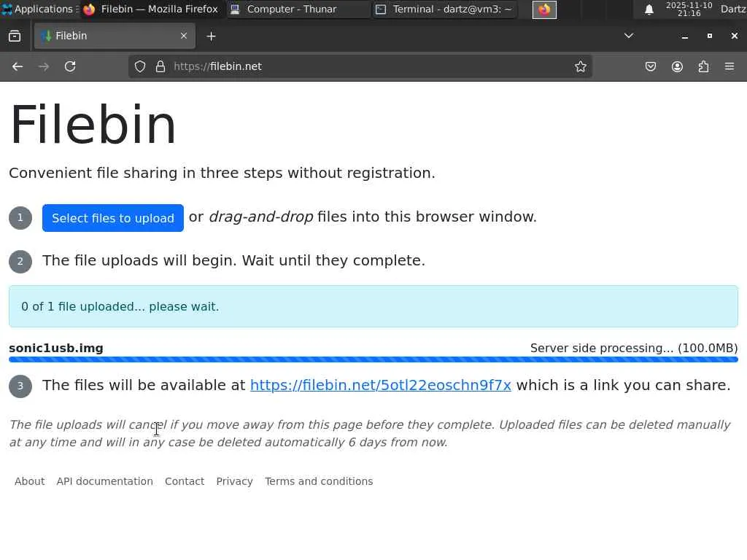Image resolution: width=747 pixels, height=560 pixels.
Task: Click the sonic1usb.img upload progress bar
Action: coord(373,359)
